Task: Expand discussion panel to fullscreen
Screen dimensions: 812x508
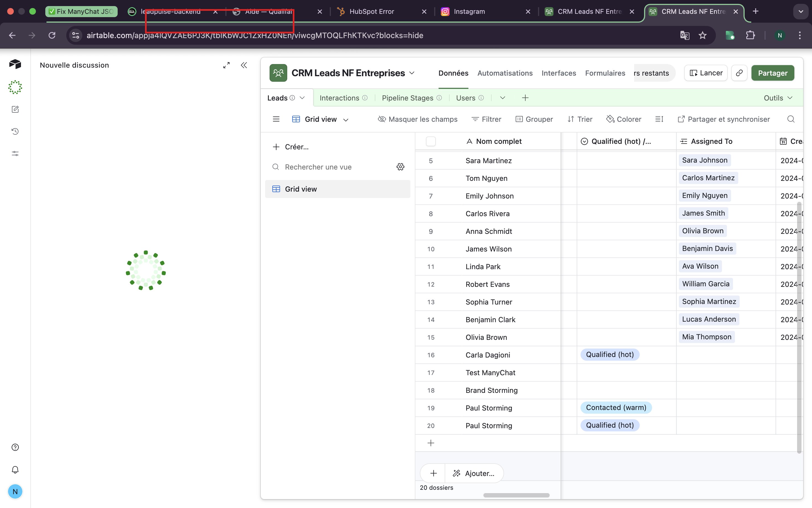Action: pyautogui.click(x=226, y=65)
